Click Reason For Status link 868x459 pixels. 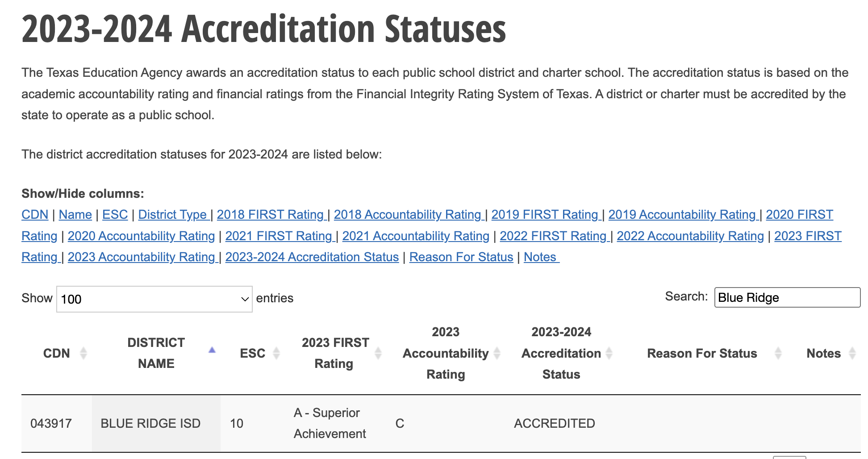tap(461, 257)
